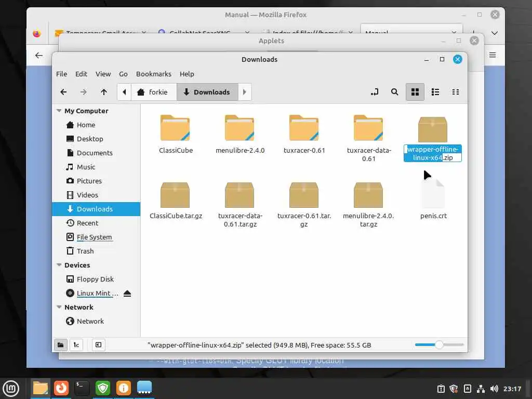532x399 pixels.
Task: Select Downloads in sidebar
Action: [96, 209]
